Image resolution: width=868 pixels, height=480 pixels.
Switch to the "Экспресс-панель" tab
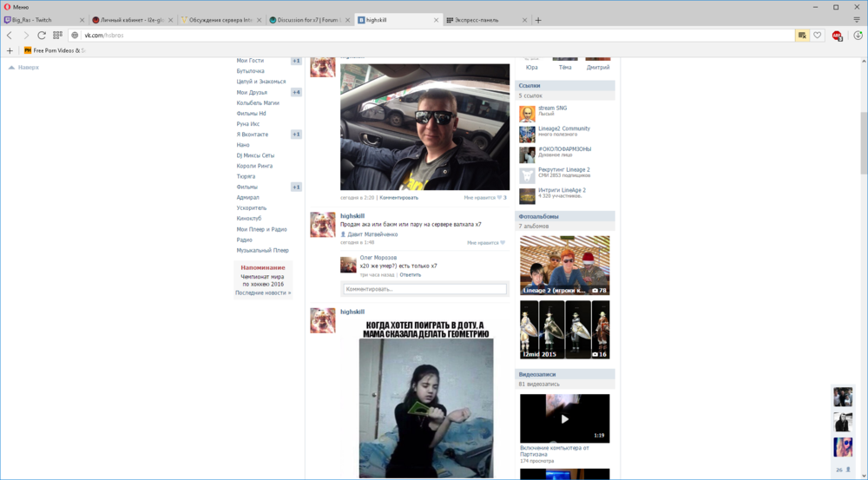point(477,20)
